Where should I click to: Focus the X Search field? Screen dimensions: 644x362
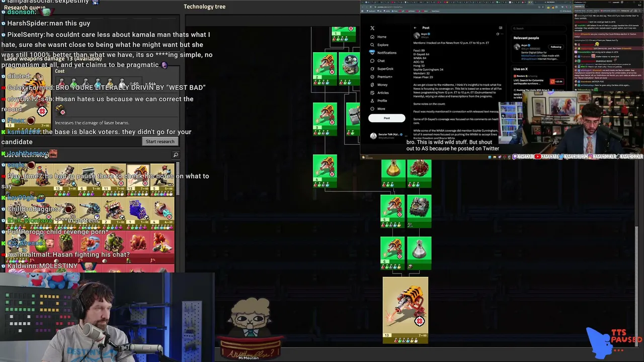539,28
